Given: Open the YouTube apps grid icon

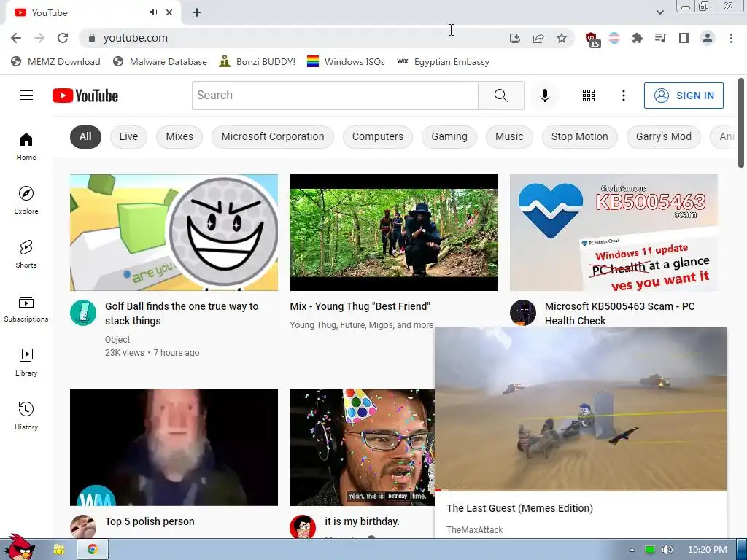Looking at the screenshot, I should (589, 96).
